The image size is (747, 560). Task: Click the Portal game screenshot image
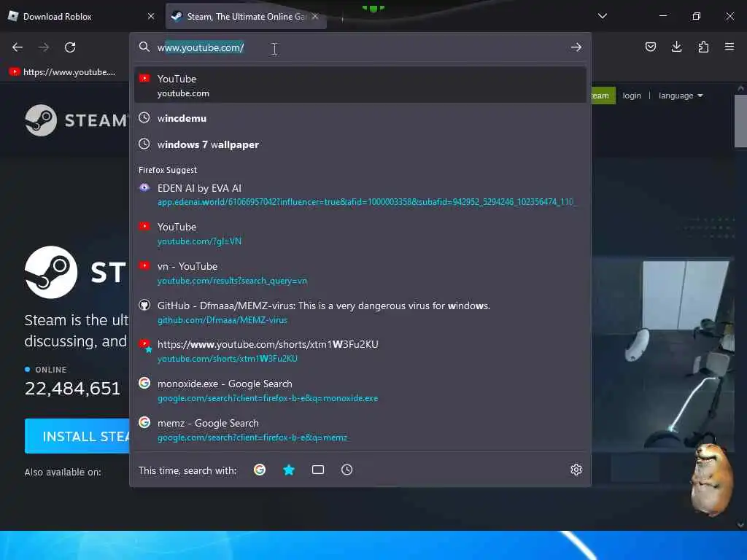pyautogui.click(x=662, y=355)
